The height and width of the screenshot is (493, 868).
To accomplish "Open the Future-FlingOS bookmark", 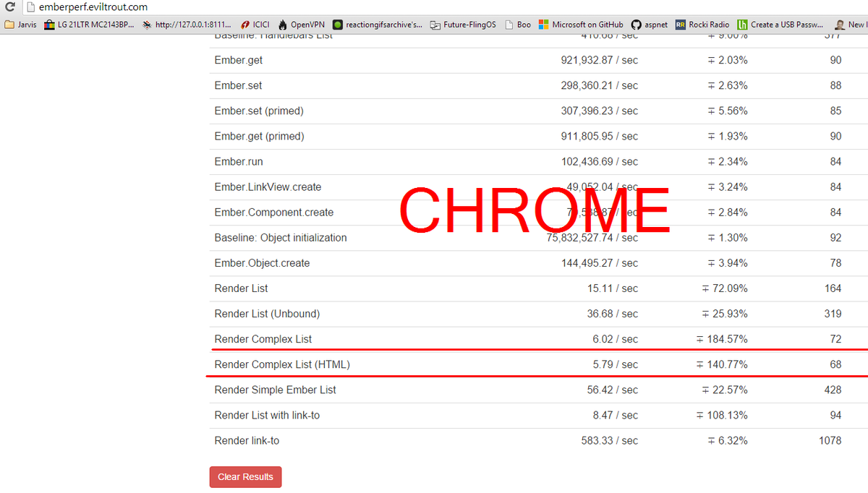I will [463, 25].
